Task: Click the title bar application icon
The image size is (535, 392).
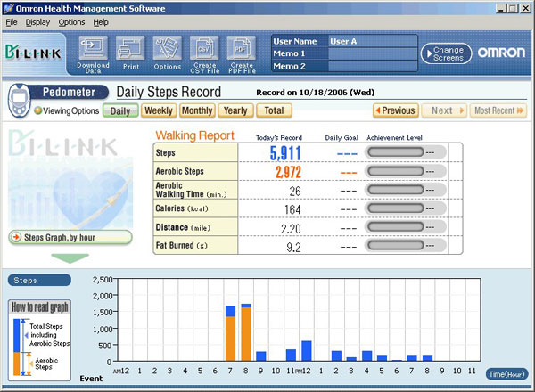Action: pyautogui.click(x=8, y=8)
